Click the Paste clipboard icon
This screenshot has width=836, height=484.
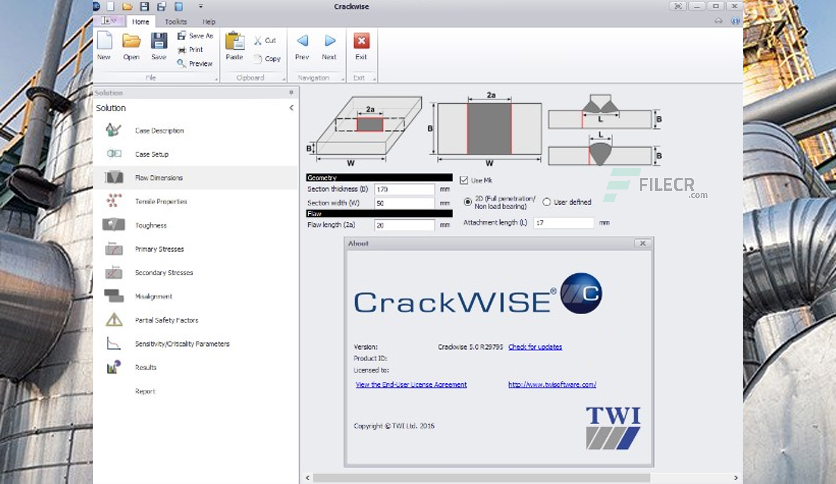235,41
